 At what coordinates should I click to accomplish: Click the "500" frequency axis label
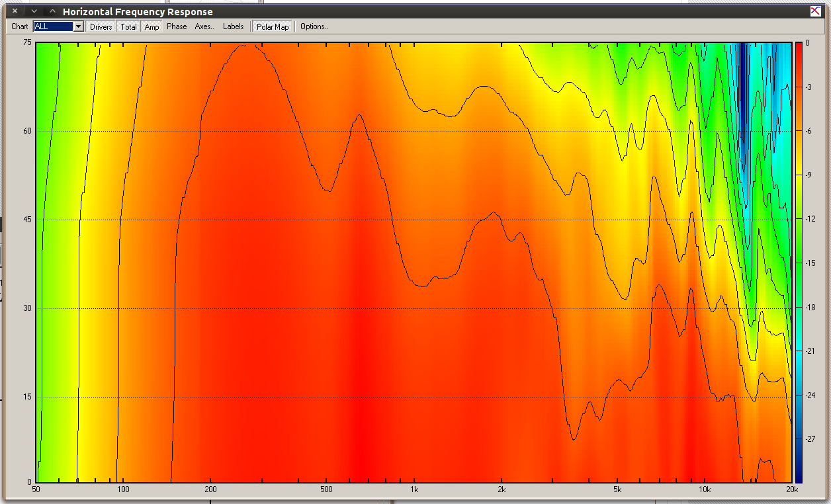pyautogui.click(x=326, y=490)
